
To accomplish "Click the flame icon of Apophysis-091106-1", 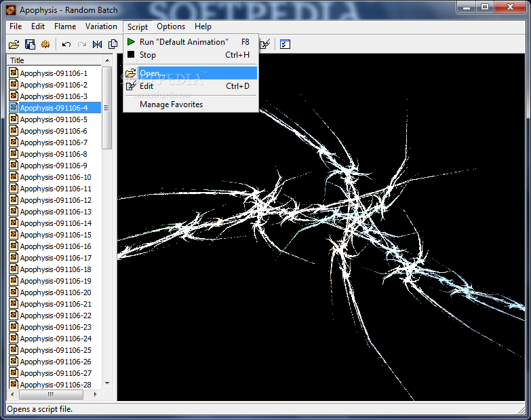I will coord(14,73).
